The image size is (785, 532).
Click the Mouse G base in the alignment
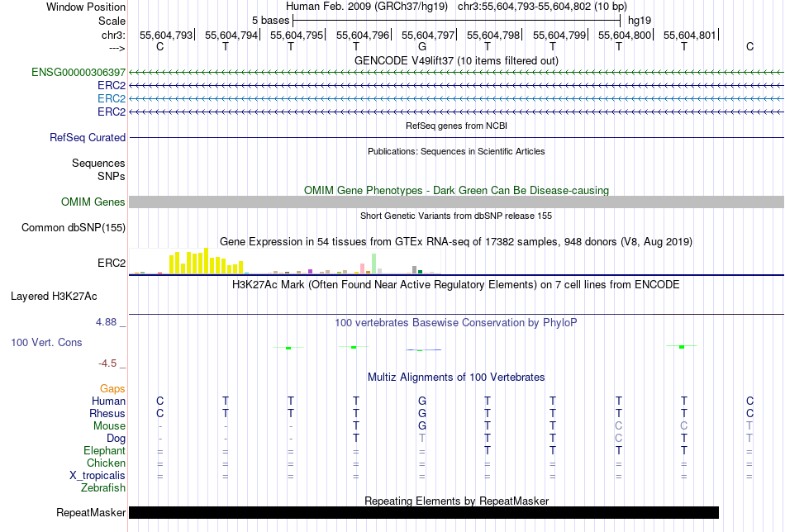pyautogui.click(x=422, y=426)
